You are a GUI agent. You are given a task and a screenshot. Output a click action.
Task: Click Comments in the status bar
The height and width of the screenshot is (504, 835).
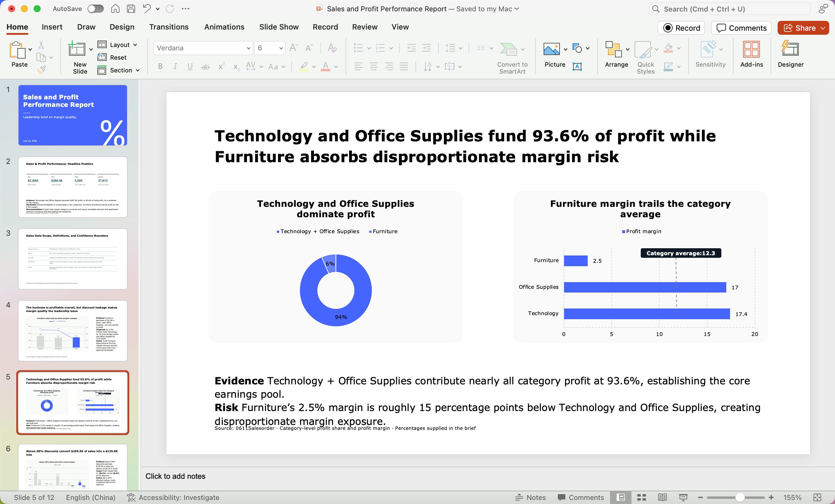point(580,497)
